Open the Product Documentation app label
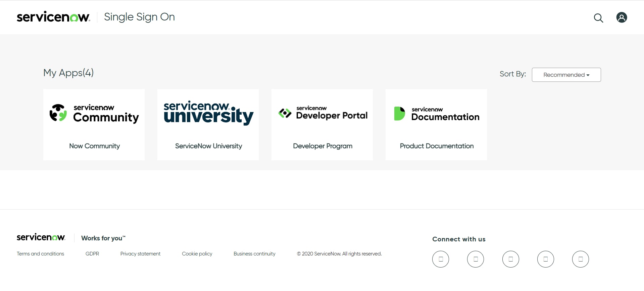Viewport: 644px width, 291px height. (x=437, y=146)
